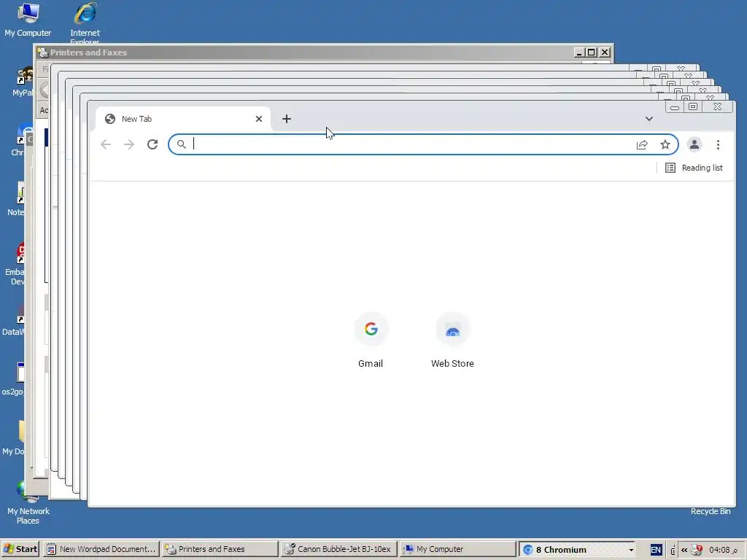Maximize the Printers and Faxes window
Viewport: 747px width, 560px height.
[x=591, y=52]
